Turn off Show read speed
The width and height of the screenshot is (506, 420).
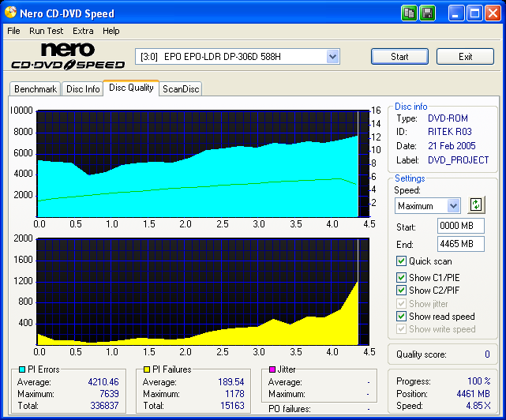pos(402,317)
